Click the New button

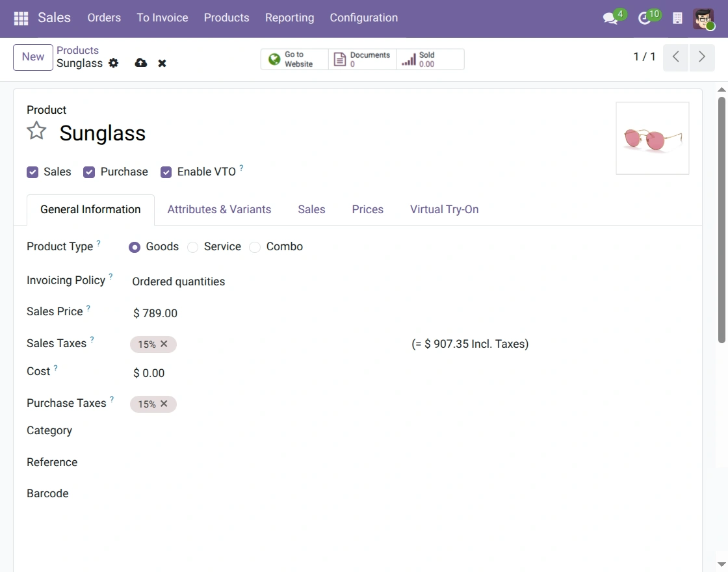pos(33,57)
